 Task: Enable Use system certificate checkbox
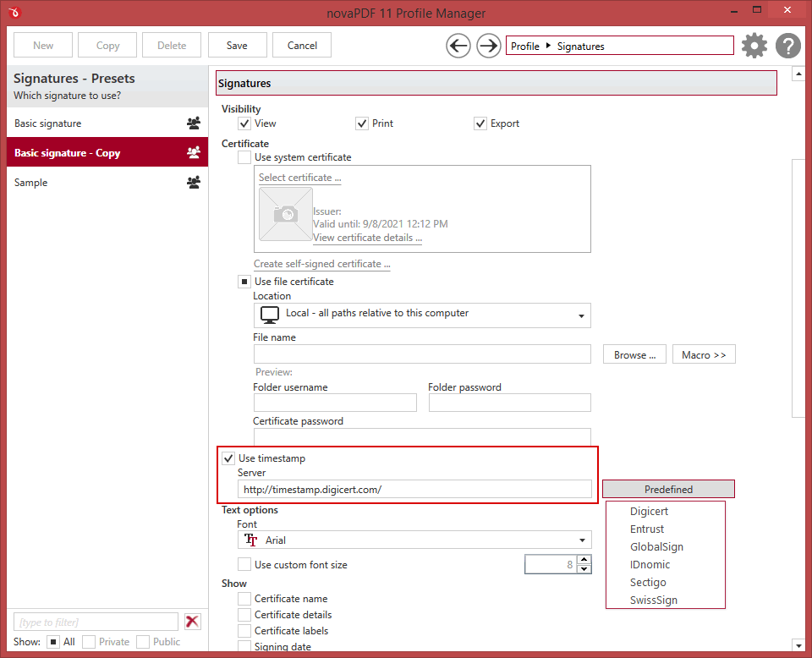(x=244, y=156)
